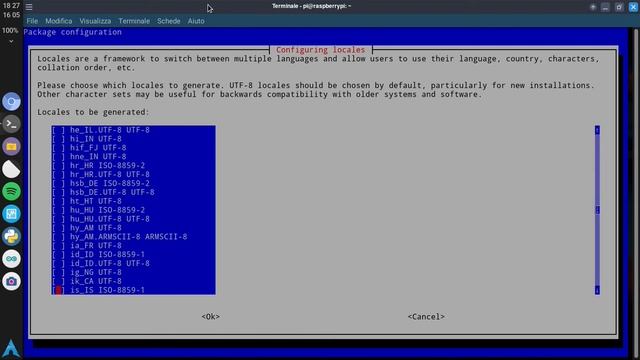Image resolution: width=640 pixels, height=360 pixels.
Task: Select the hy_AM UTF-8 row
Action: (x=133, y=228)
